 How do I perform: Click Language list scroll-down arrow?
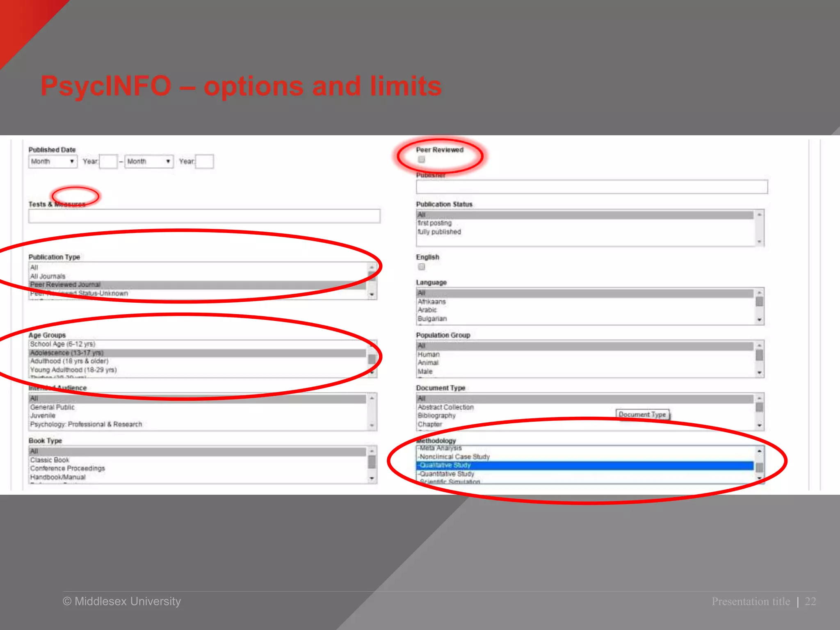tap(759, 320)
